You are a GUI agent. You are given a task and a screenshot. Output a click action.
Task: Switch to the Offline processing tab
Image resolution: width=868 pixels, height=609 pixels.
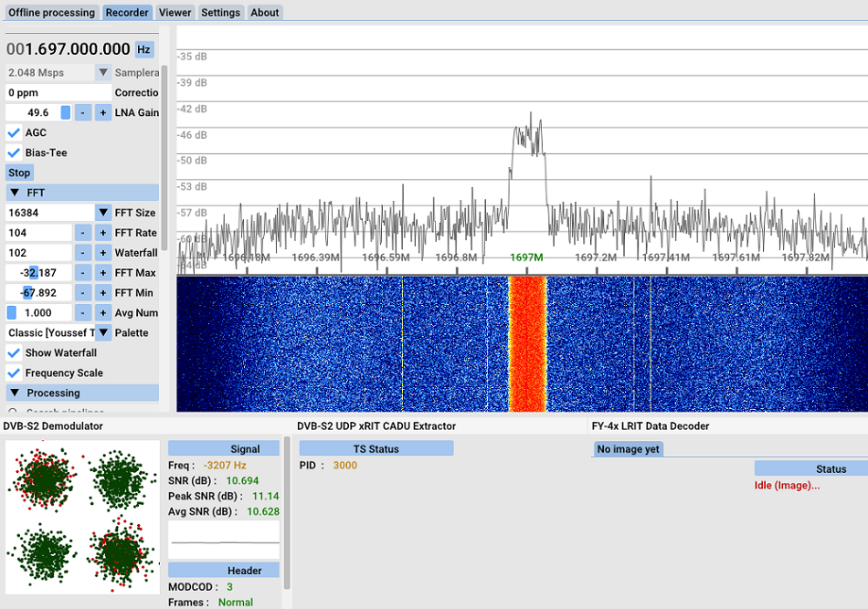click(x=51, y=13)
